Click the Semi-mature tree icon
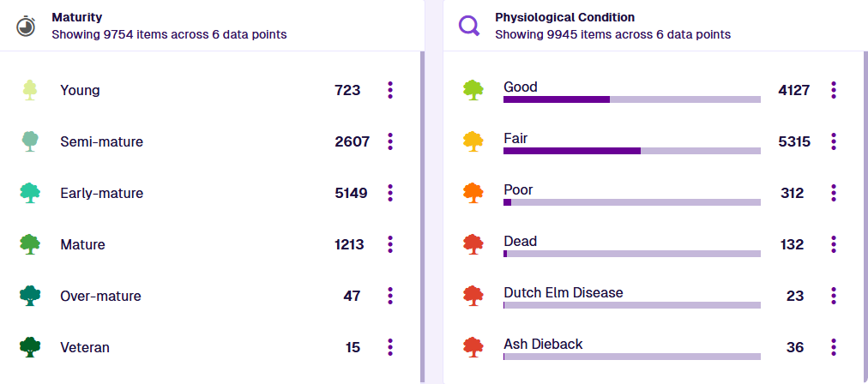This screenshot has width=868, height=384. pos(30,141)
